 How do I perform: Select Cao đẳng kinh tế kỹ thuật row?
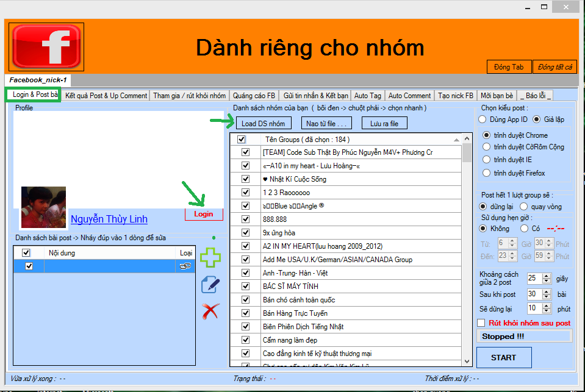(x=346, y=353)
